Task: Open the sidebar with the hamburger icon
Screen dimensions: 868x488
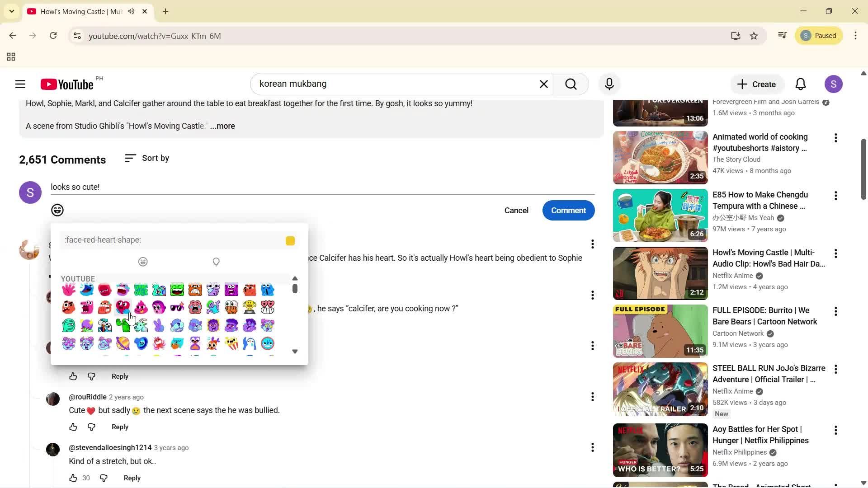Action: (x=20, y=84)
